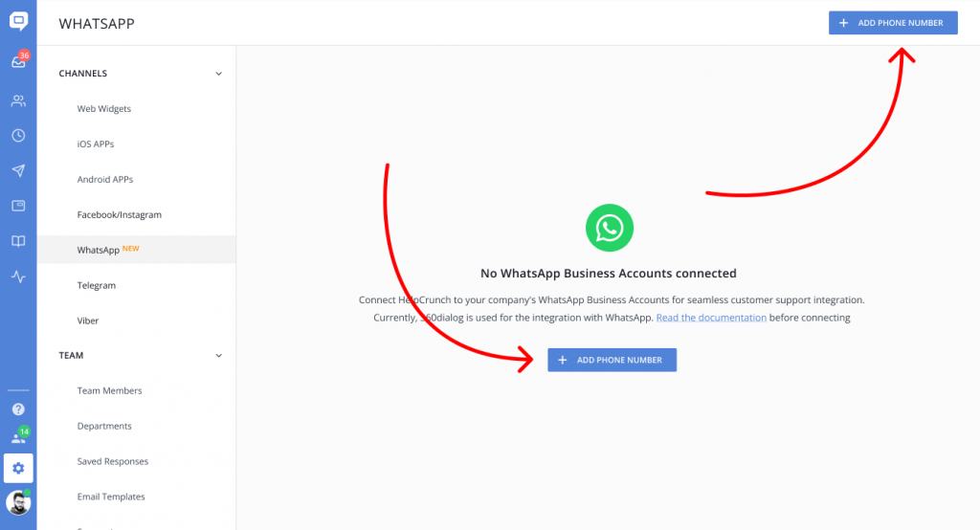Open the settings gear icon

point(18,468)
